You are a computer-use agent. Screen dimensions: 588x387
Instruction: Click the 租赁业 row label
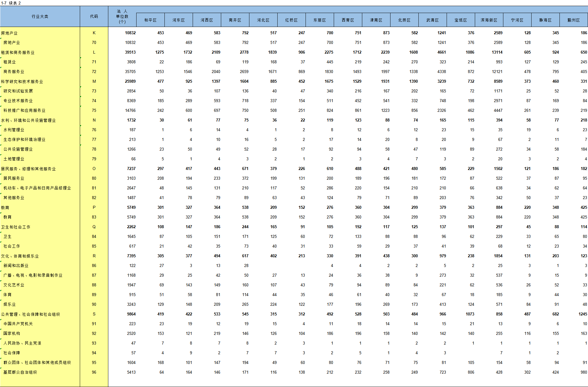[9, 62]
